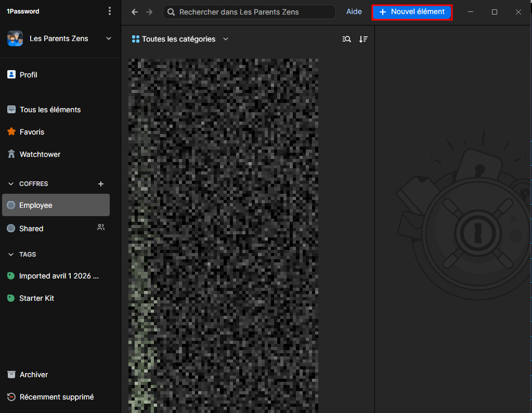Click the sort order icon

(363, 39)
